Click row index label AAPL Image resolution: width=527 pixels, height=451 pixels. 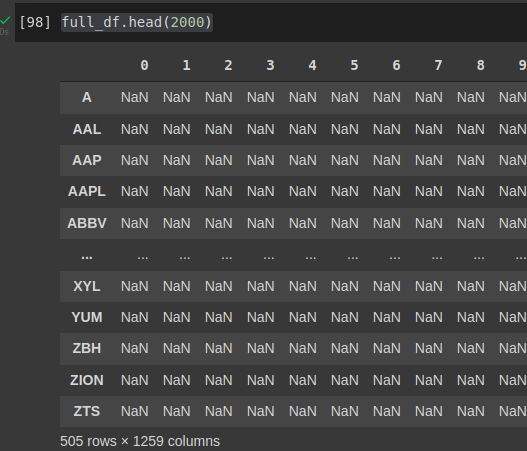click(87, 192)
